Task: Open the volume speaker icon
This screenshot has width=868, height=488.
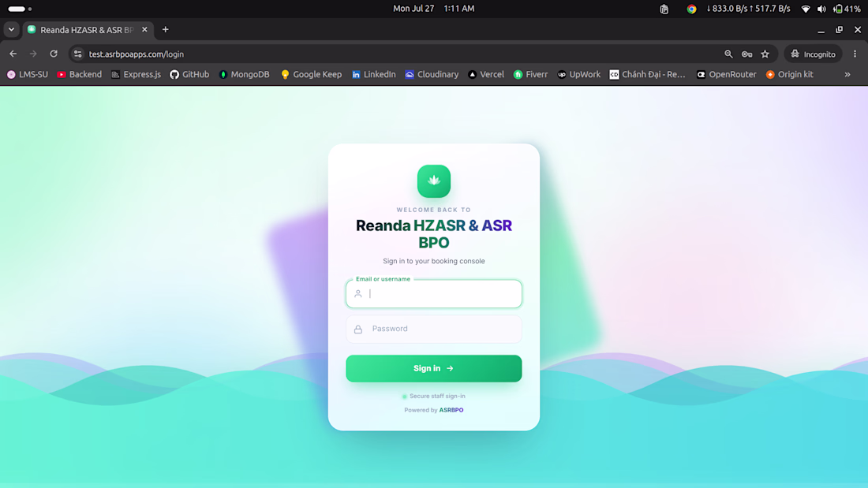Action: (x=821, y=9)
